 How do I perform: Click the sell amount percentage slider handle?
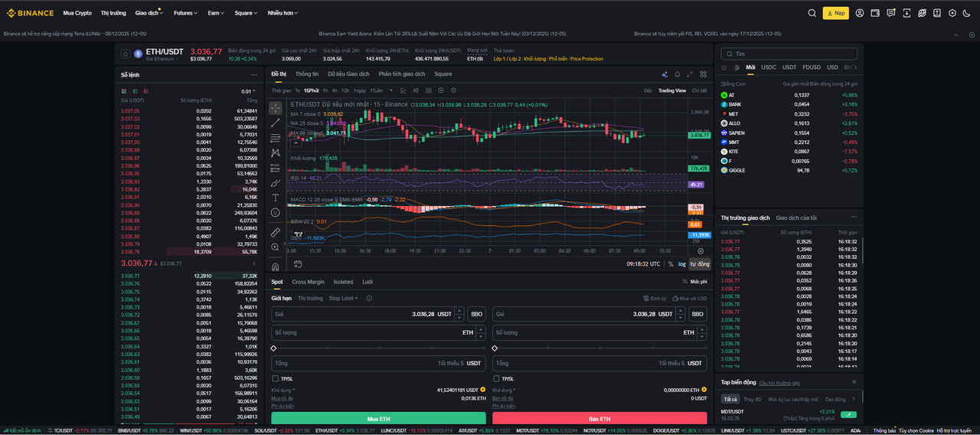(x=495, y=348)
